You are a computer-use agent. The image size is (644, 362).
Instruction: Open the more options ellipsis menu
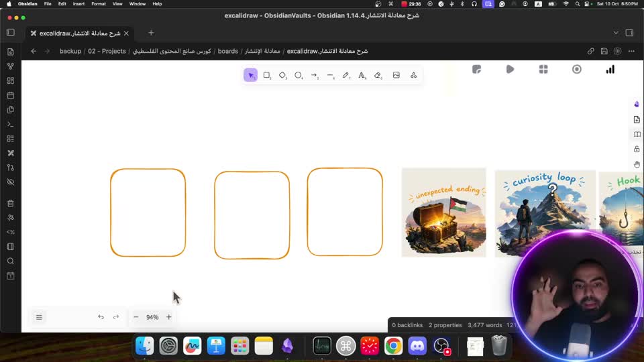[631, 52]
